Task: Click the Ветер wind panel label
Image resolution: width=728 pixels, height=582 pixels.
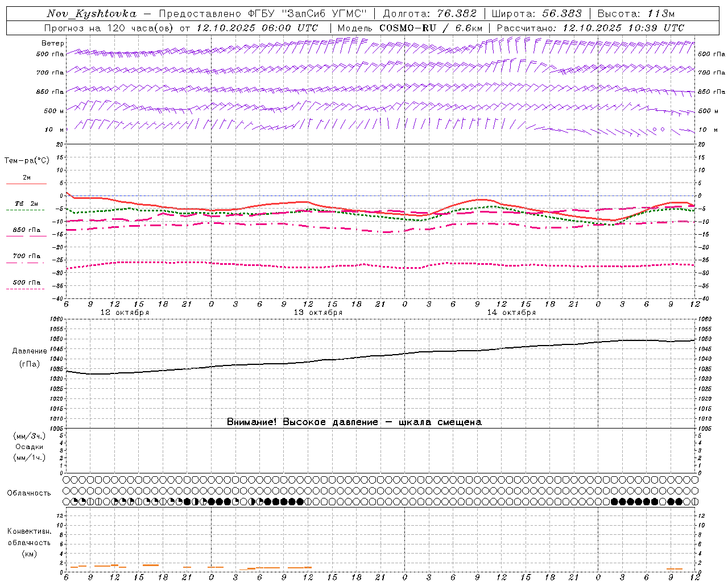Action: [x=53, y=43]
